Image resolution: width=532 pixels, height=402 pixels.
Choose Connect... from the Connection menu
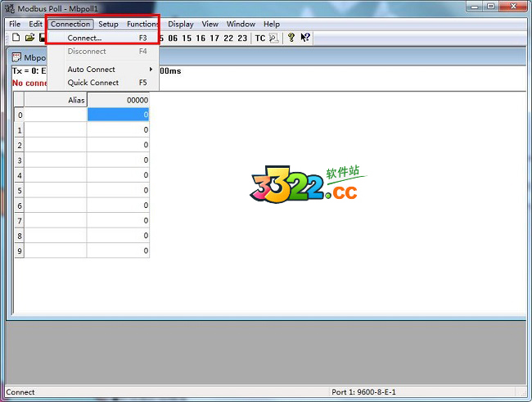pyautogui.click(x=84, y=38)
